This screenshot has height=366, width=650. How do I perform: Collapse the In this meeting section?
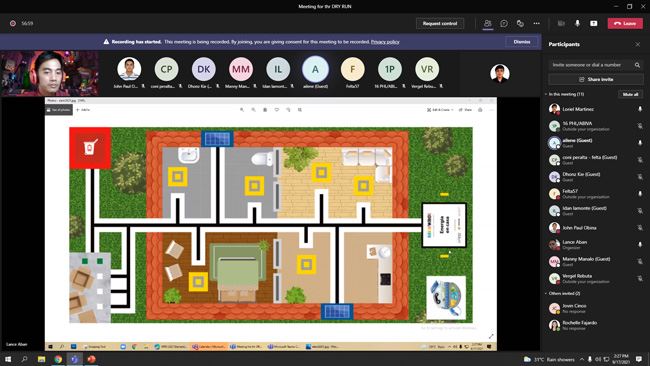click(x=546, y=95)
